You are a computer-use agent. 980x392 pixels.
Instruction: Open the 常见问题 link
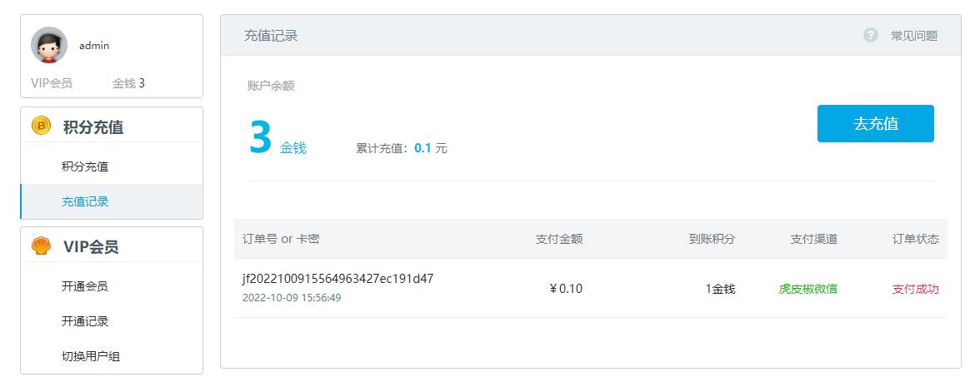point(913,36)
